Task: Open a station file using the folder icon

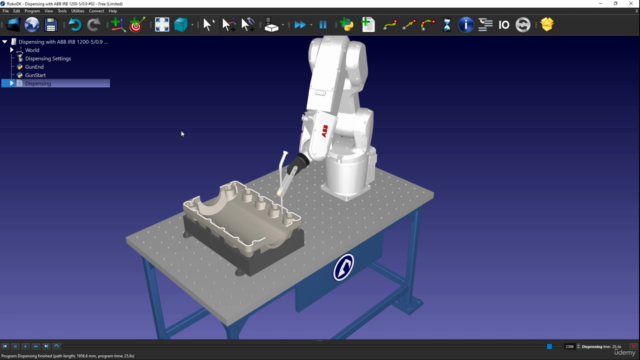Action: click(13, 25)
